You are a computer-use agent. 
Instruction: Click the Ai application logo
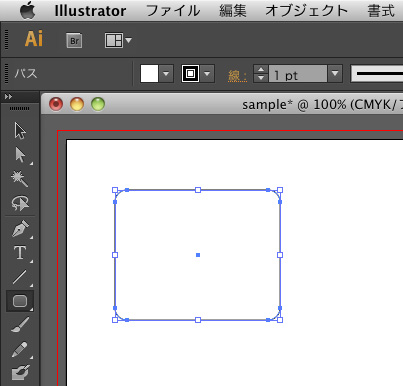[x=34, y=39]
